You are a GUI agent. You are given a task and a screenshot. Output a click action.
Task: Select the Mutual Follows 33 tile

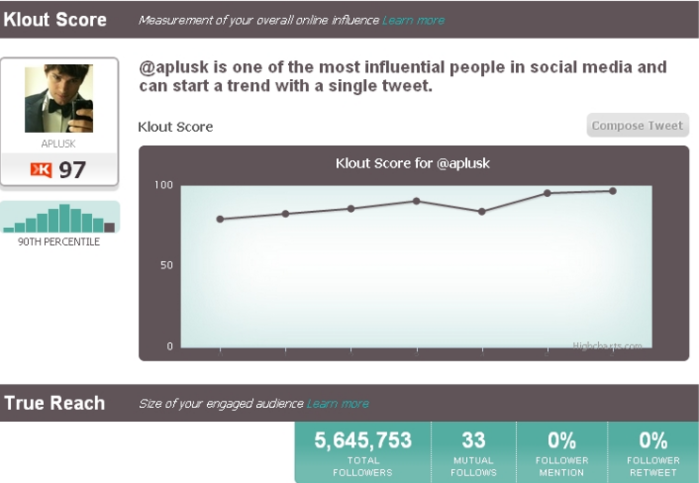tap(473, 452)
